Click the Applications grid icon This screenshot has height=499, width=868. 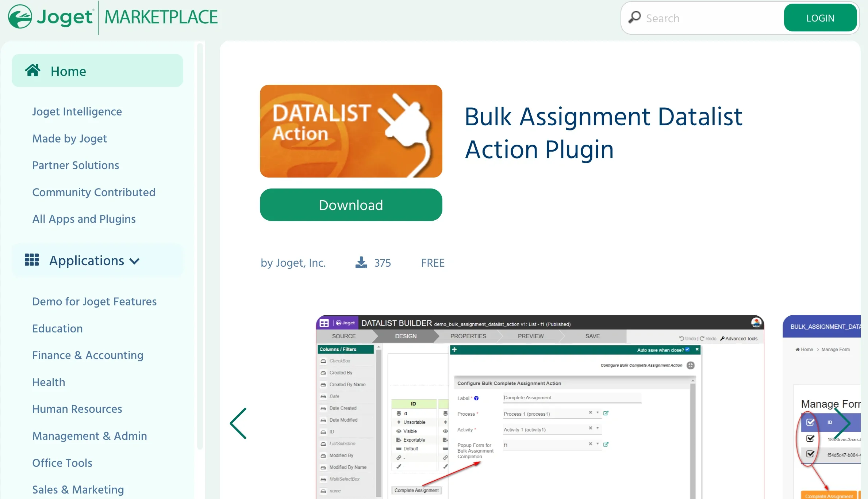pyautogui.click(x=32, y=260)
